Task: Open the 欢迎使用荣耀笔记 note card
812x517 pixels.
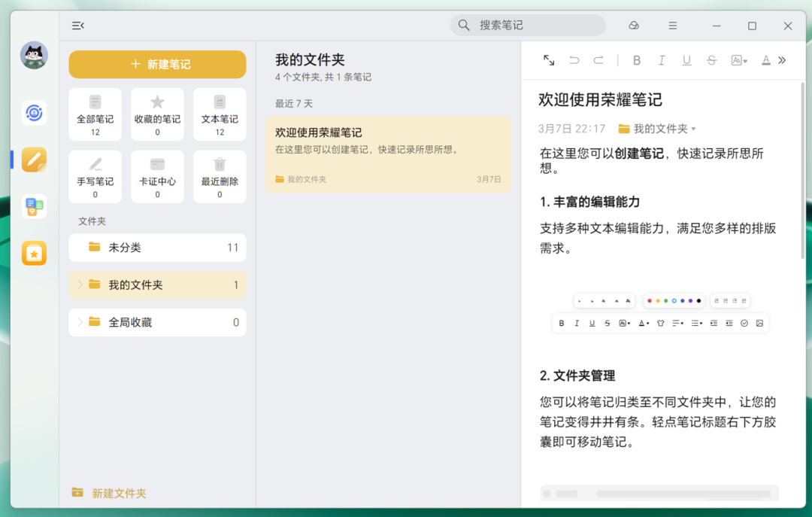Action: (x=389, y=154)
